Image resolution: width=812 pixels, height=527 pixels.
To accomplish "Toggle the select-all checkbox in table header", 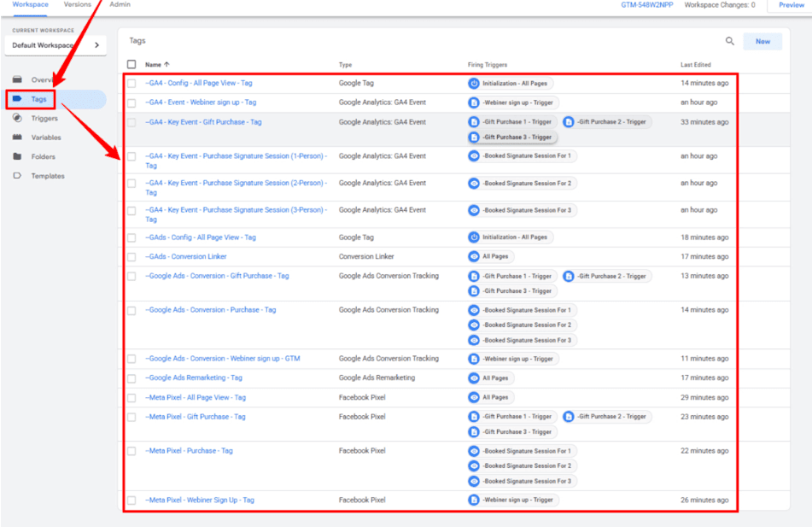I will (x=131, y=64).
